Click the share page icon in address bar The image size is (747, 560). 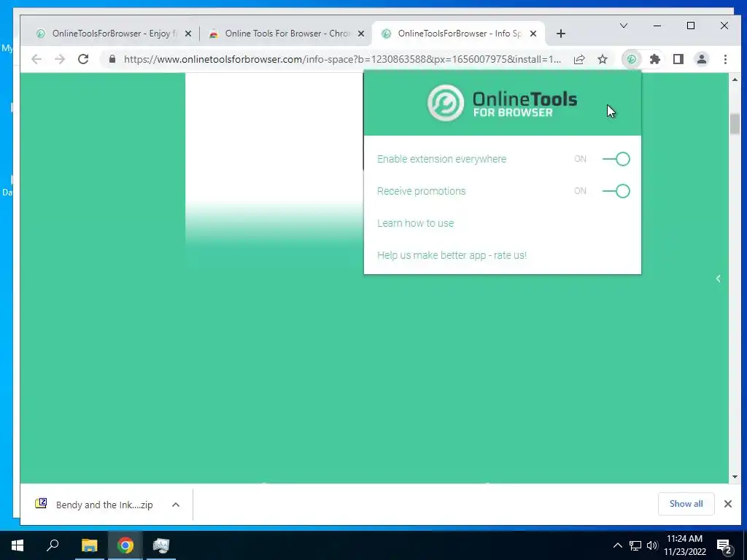point(579,60)
